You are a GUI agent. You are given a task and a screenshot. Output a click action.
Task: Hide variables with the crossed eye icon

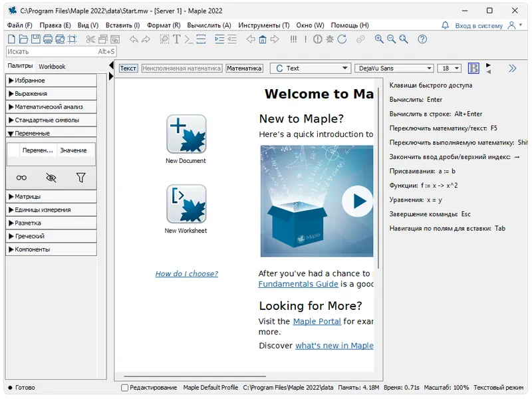click(x=51, y=178)
